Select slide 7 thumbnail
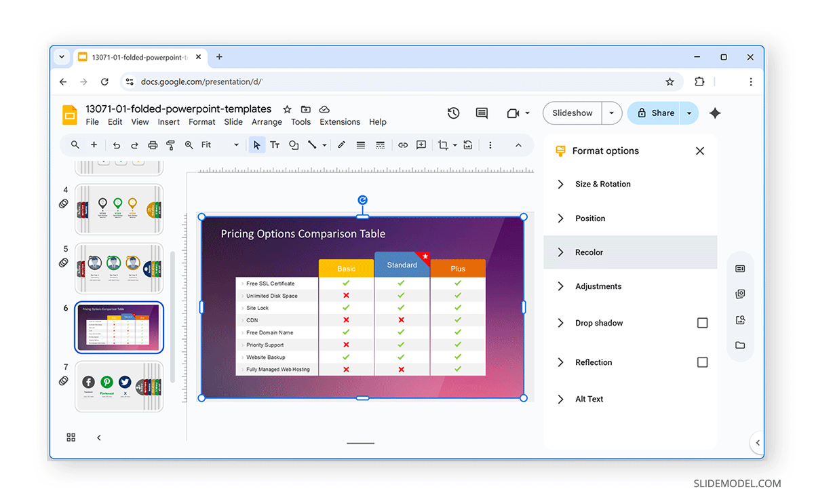Image resolution: width=814 pixels, height=504 pixels. click(119, 387)
